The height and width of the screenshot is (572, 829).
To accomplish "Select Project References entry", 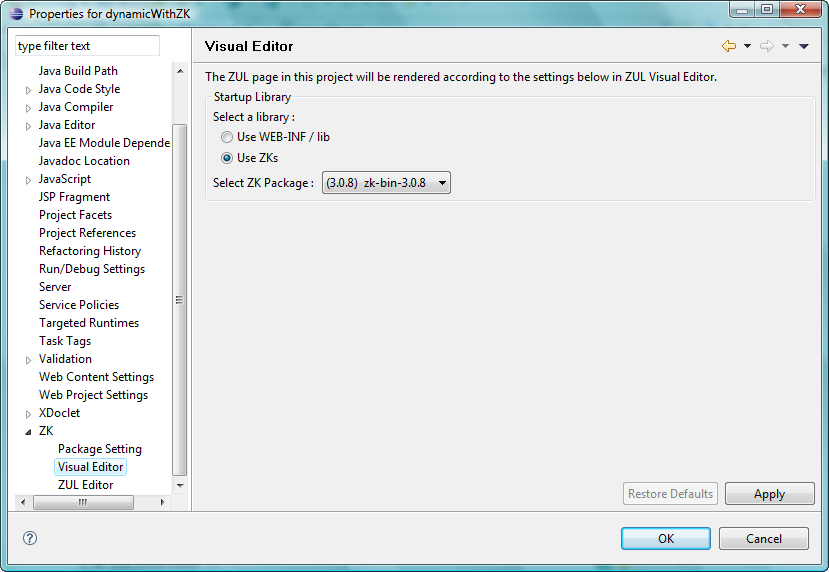I will coord(87,233).
